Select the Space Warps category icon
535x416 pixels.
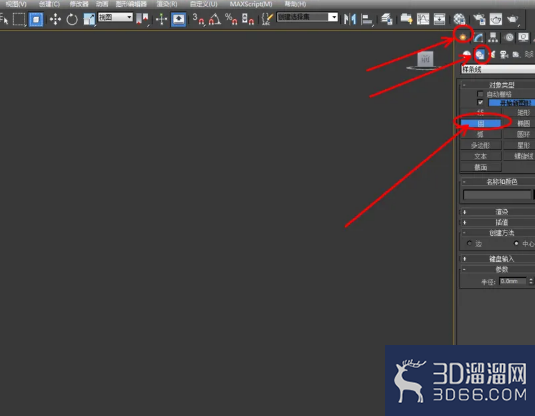pos(529,54)
